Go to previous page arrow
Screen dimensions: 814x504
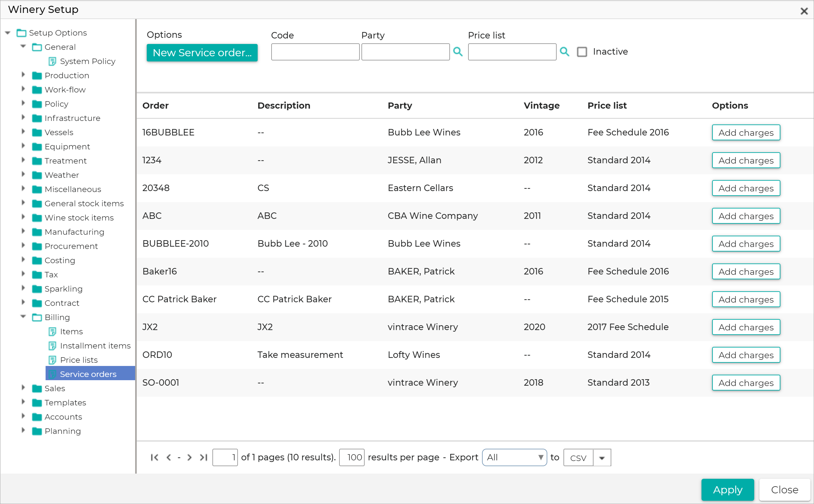[169, 457]
